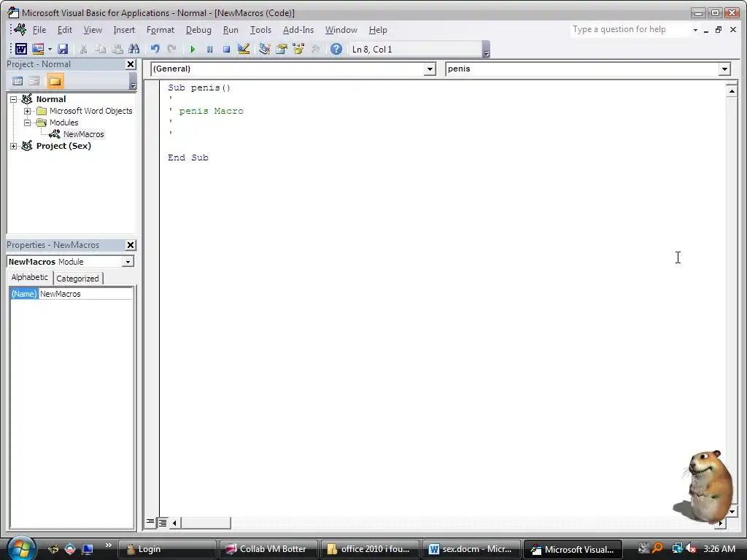Image resolution: width=747 pixels, height=560 pixels.
Task: Click the muted volume tray icon
Action: click(x=691, y=548)
